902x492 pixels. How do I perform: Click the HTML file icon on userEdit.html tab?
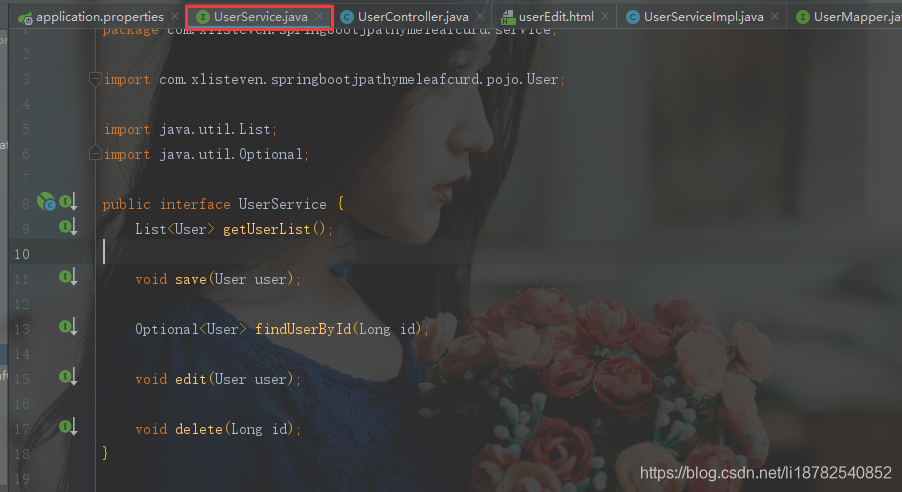click(508, 17)
